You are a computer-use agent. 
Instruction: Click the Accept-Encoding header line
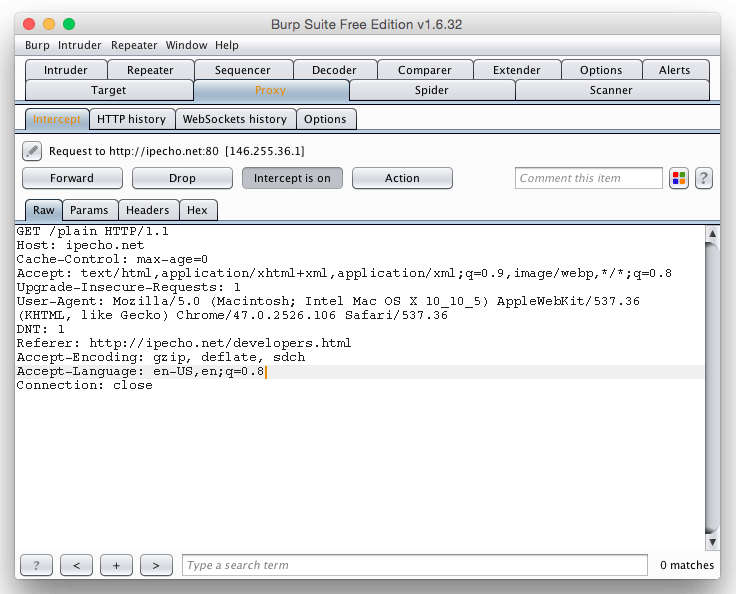(x=161, y=357)
